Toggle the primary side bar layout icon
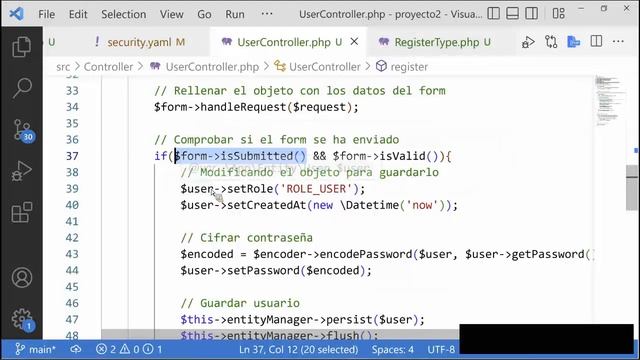 (x=493, y=13)
